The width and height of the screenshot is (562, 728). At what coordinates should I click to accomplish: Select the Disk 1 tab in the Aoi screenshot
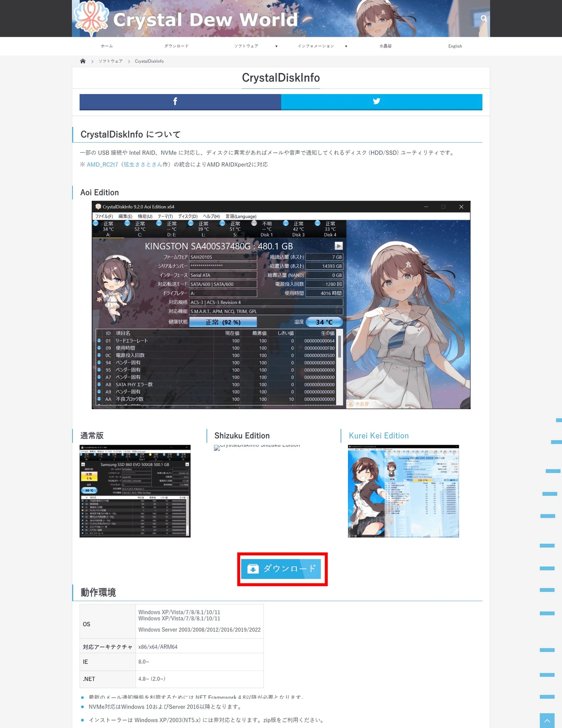(267, 229)
